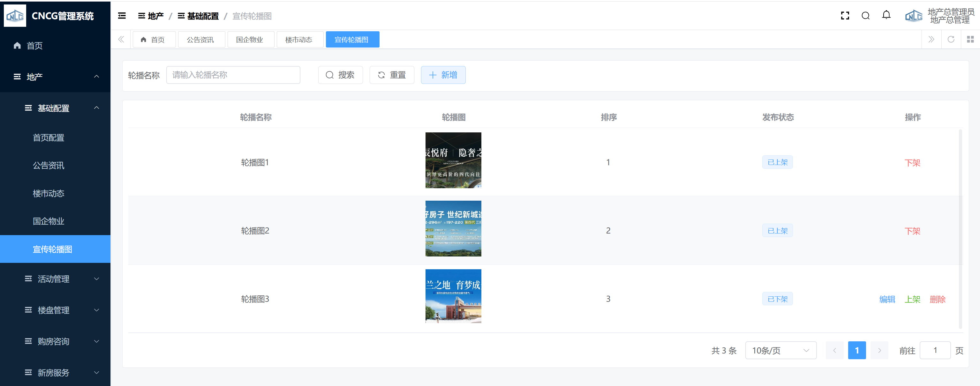This screenshot has width=980, height=386.
Task: Open notifications bell icon
Action: pyautogui.click(x=886, y=16)
